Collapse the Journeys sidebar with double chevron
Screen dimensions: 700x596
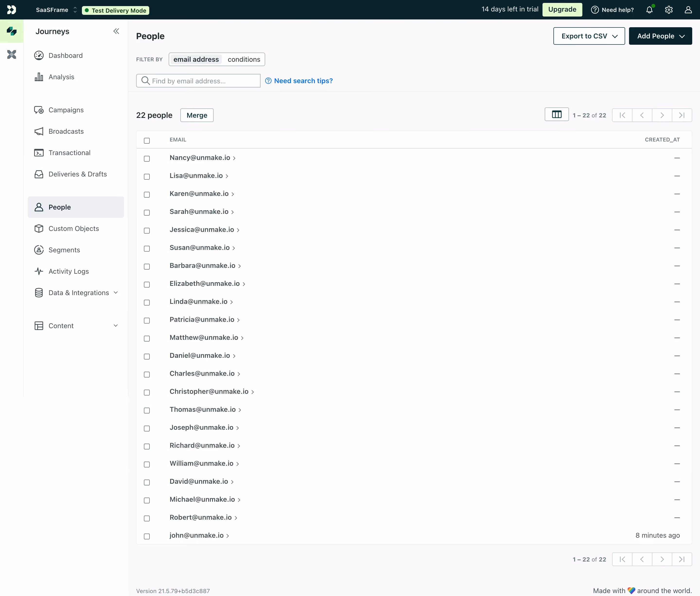pos(116,31)
